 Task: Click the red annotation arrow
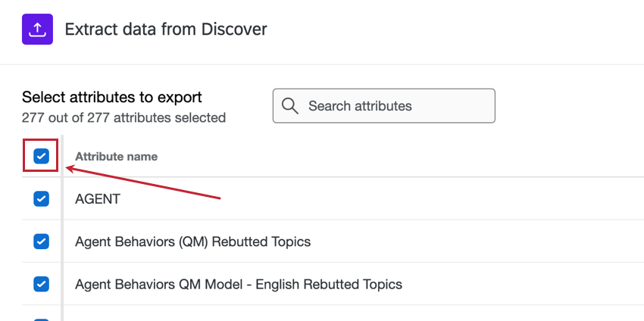[x=144, y=184]
